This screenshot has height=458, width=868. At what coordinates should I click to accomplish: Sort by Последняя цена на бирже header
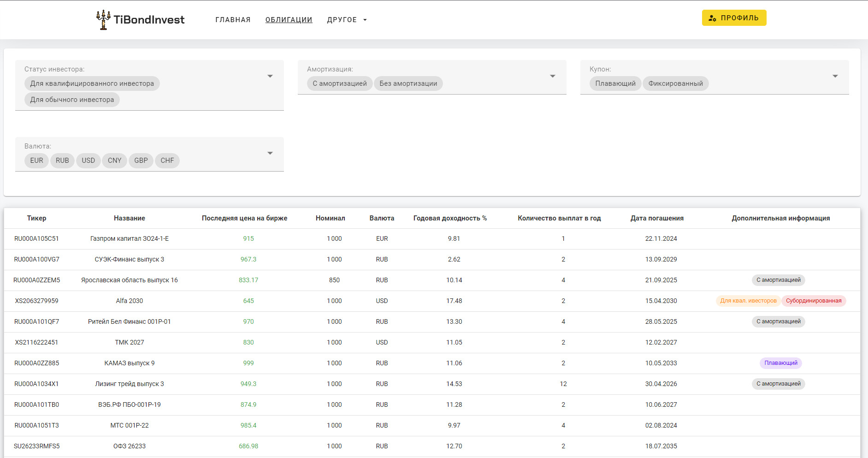point(244,218)
